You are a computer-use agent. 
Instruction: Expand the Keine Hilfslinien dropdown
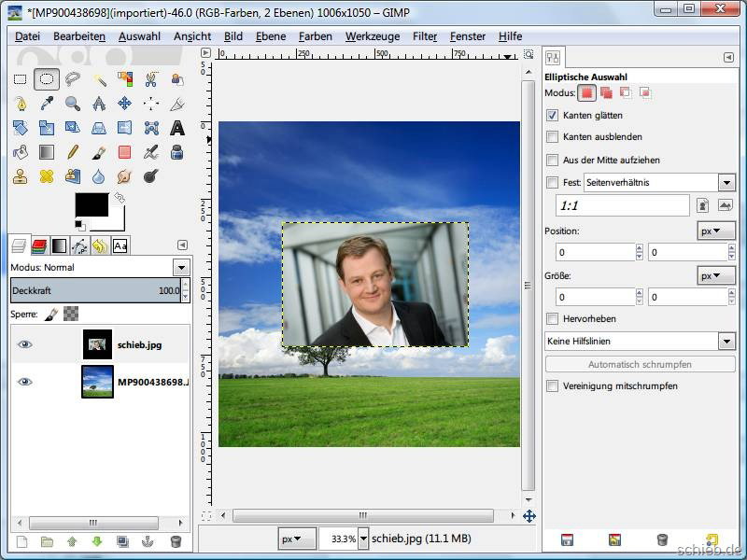click(x=726, y=342)
